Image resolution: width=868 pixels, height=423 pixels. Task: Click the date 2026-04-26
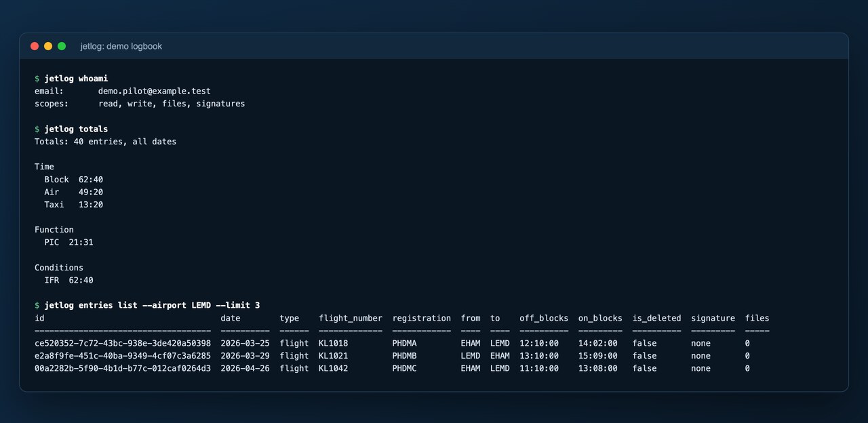(245, 368)
